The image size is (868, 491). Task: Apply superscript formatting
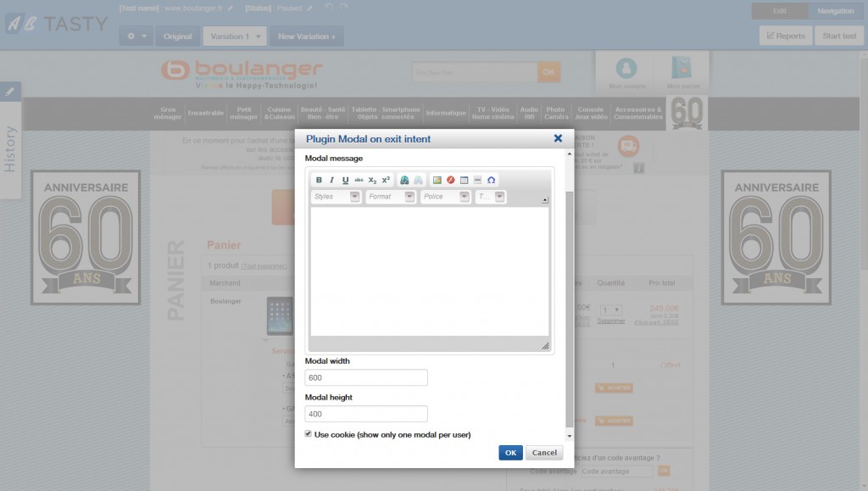(386, 180)
